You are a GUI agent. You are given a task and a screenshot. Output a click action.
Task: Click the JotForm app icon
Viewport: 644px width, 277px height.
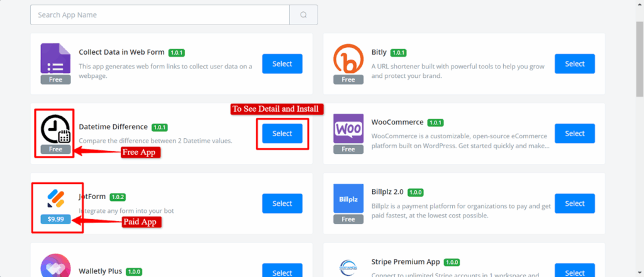57,198
